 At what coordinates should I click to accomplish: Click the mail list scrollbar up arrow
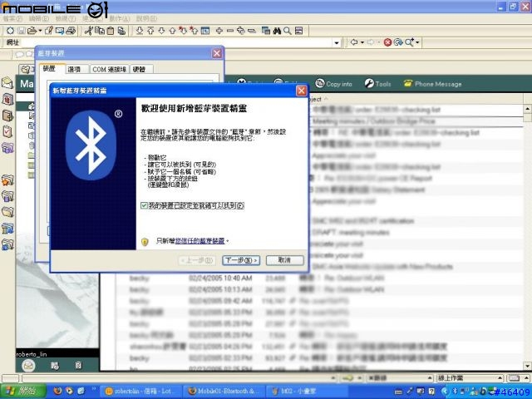[528, 109]
